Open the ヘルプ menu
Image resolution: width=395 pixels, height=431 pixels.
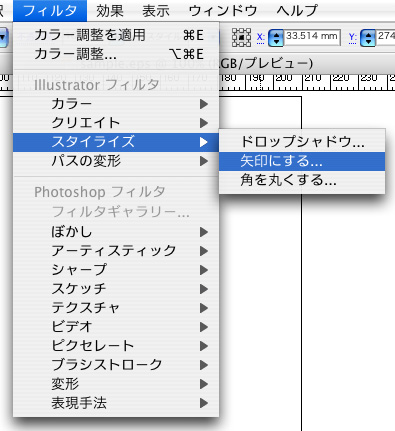297,11
